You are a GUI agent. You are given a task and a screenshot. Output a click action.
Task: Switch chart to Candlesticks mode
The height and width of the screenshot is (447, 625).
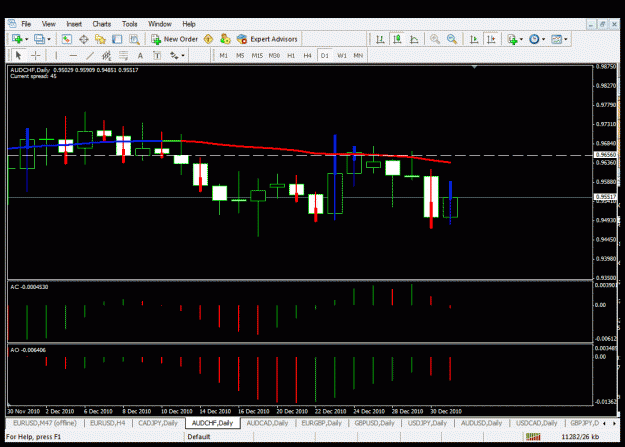click(x=397, y=39)
